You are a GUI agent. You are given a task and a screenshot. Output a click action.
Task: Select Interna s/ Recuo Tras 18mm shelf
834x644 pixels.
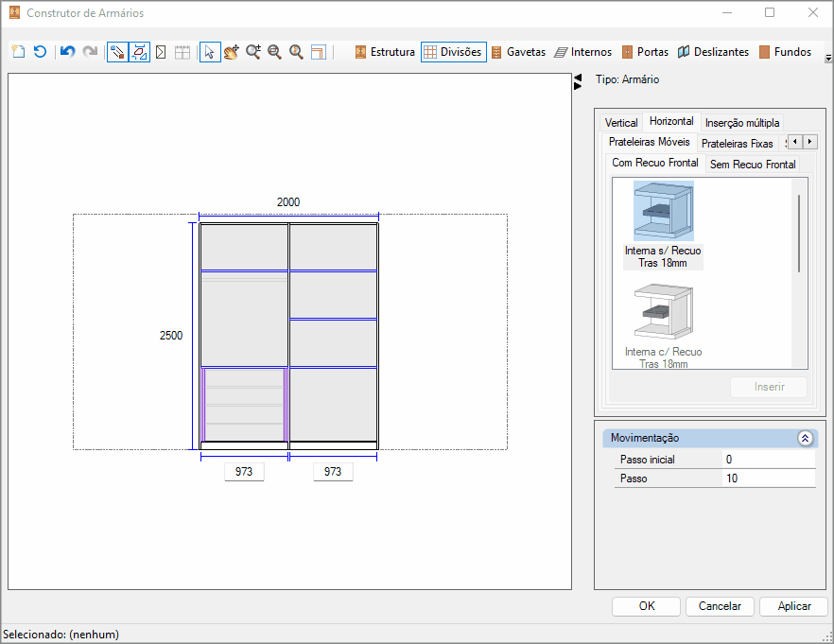tap(663, 225)
